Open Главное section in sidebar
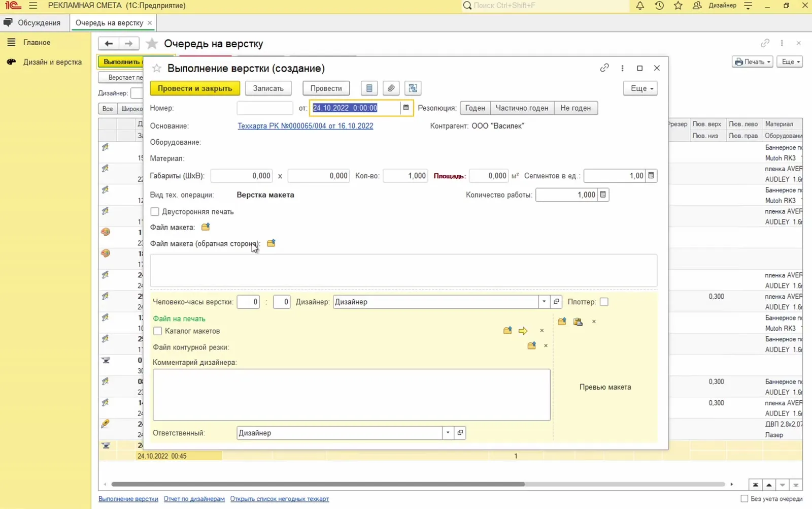Image resolution: width=812 pixels, height=509 pixels. tap(37, 43)
